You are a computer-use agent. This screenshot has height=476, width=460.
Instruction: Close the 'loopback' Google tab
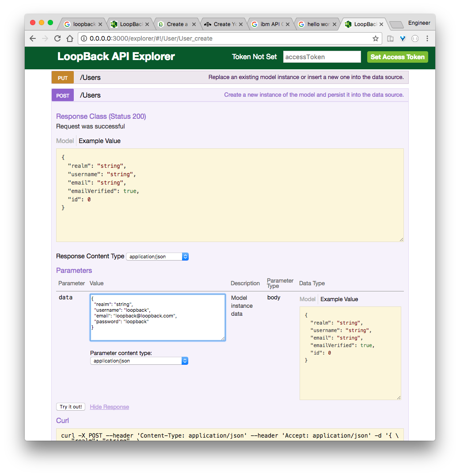pyautogui.click(x=100, y=24)
